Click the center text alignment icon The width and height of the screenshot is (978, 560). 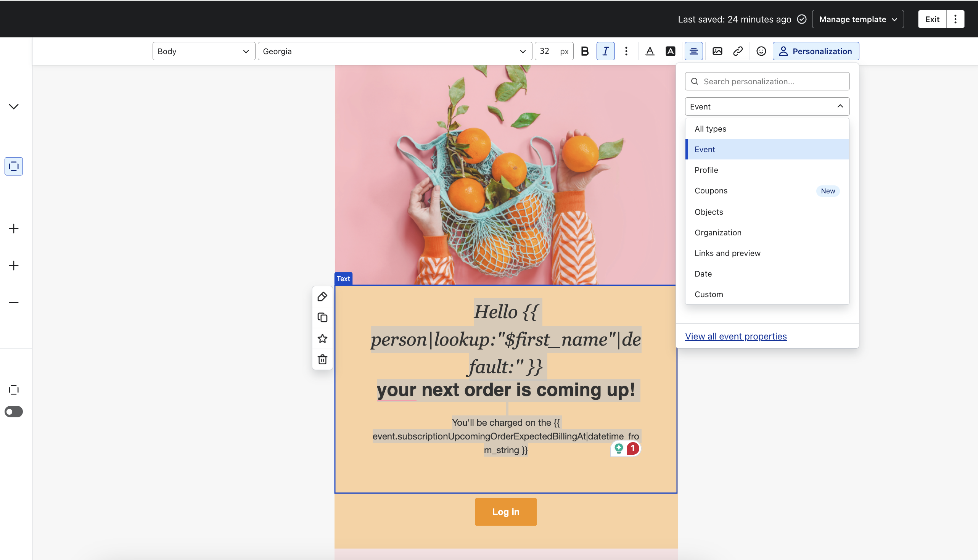[693, 51]
